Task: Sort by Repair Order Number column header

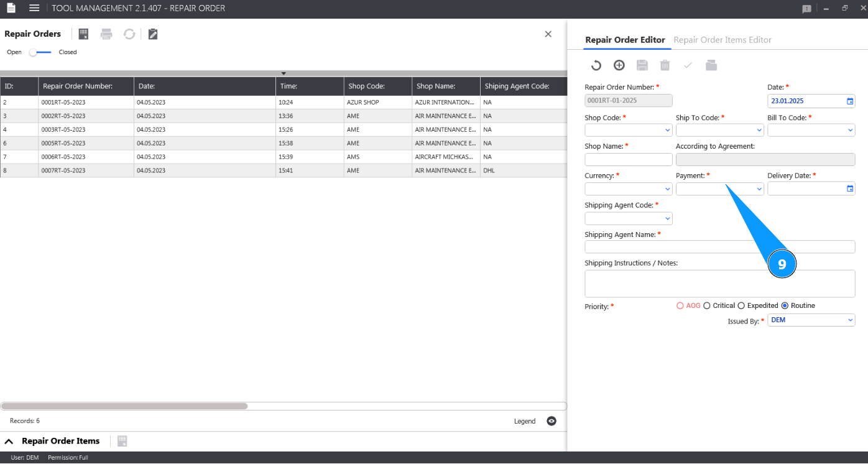Action: (86, 86)
